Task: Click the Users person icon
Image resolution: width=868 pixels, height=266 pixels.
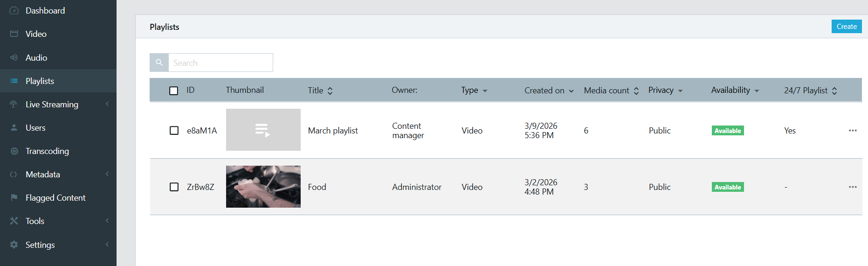Action: [x=14, y=127]
